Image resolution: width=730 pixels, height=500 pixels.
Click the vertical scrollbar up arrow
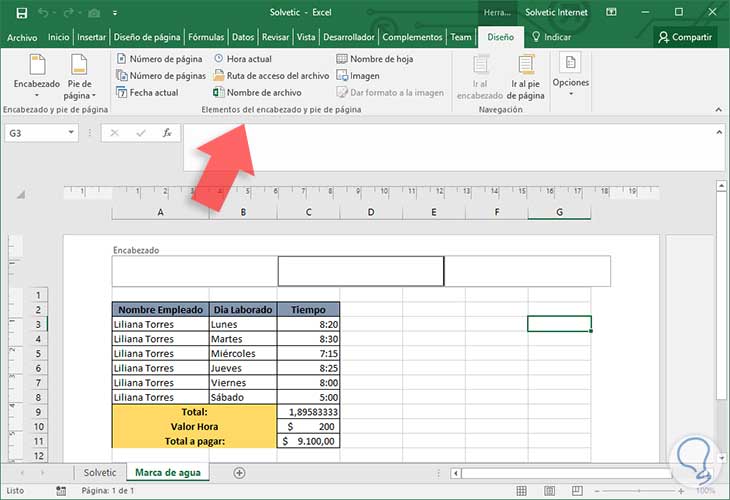721,185
